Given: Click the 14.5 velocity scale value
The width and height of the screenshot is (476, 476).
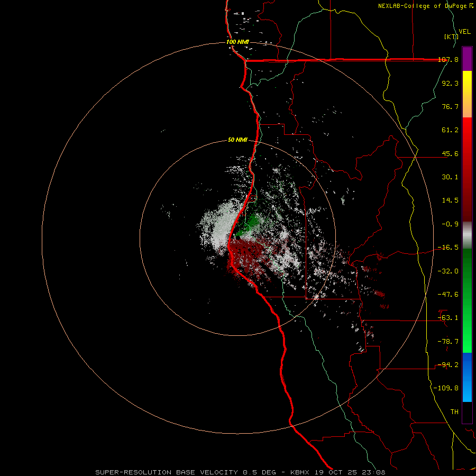Looking at the screenshot, I should pos(450,200).
